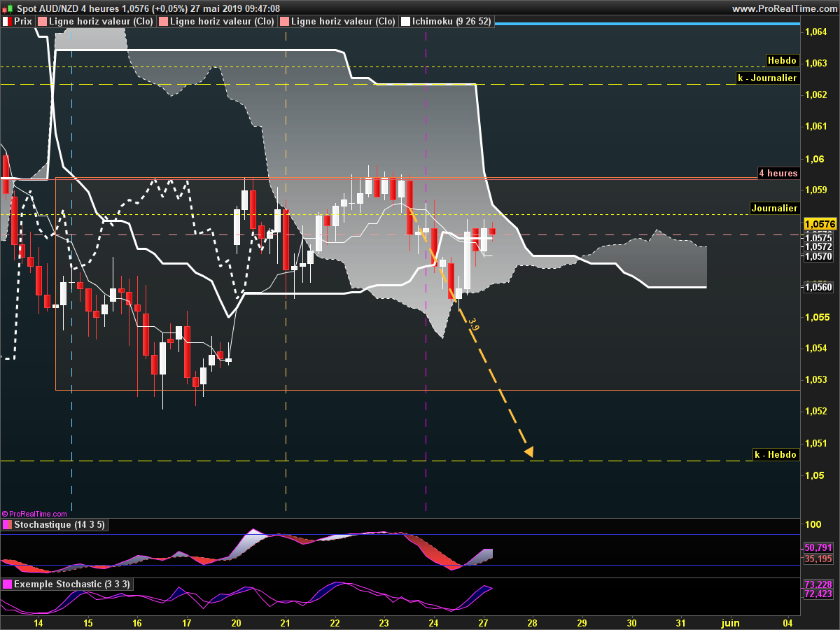The image size is (840, 630).
Task: Click the Ichimoku (9 26 52) color swatch
Action: pos(405,22)
